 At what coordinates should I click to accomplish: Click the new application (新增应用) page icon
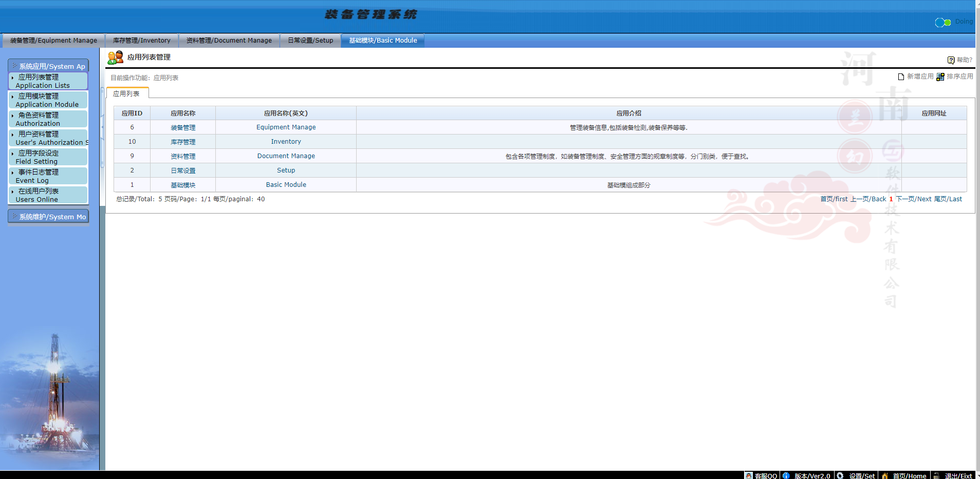click(x=901, y=76)
